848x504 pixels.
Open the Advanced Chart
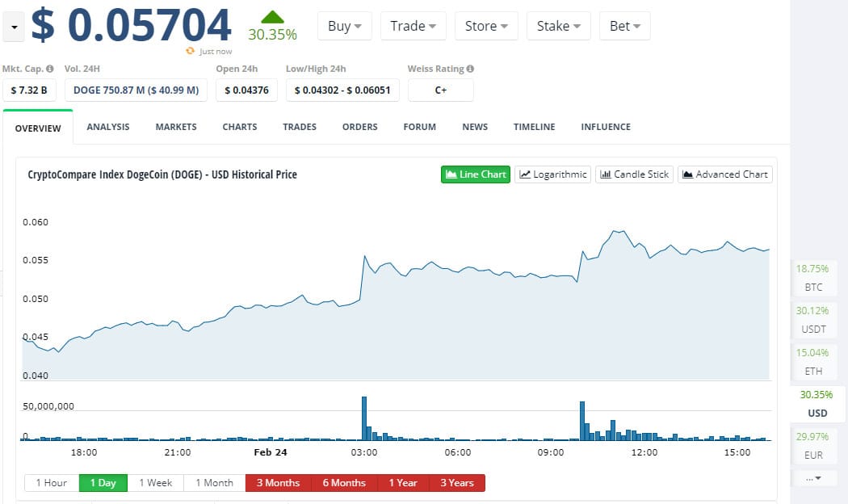tap(725, 174)
